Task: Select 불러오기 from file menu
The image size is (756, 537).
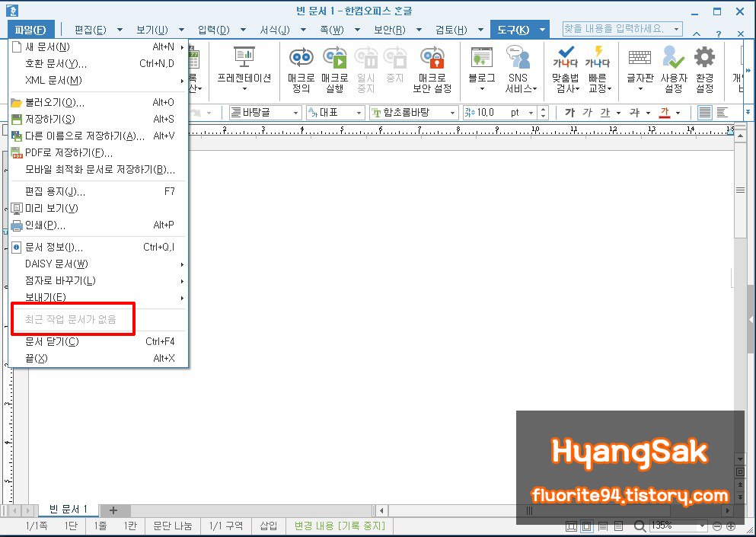Action: pyautogui.click(x=98, y=102)
